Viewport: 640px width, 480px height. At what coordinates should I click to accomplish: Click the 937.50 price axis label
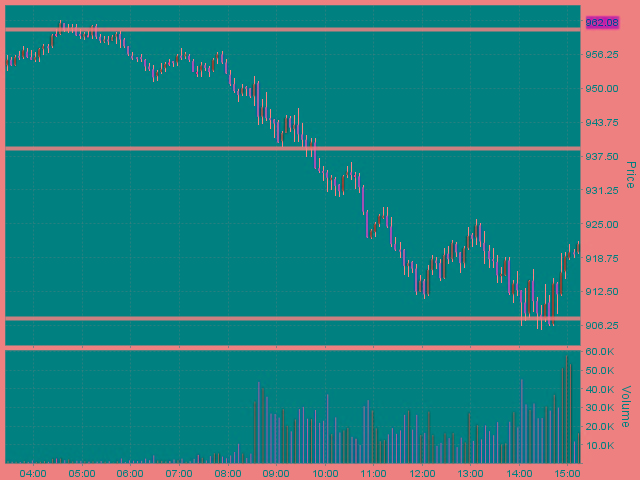(x=602, y=156)
